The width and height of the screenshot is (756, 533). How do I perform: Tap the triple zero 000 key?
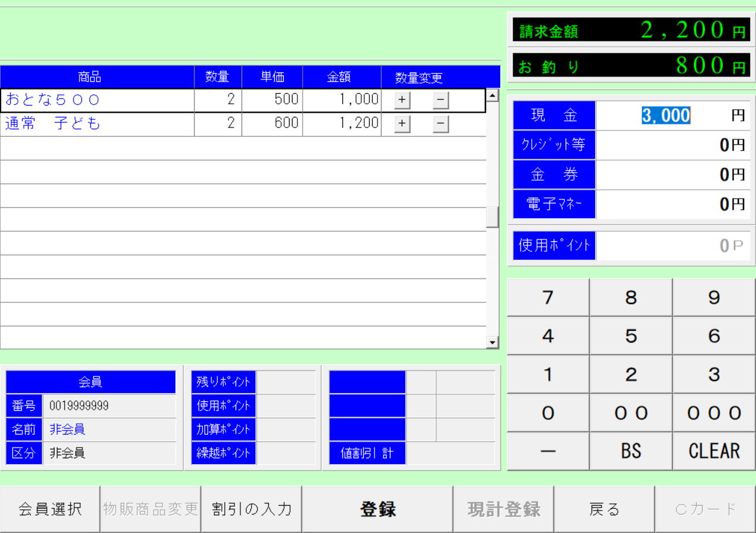tap(714, 413)
